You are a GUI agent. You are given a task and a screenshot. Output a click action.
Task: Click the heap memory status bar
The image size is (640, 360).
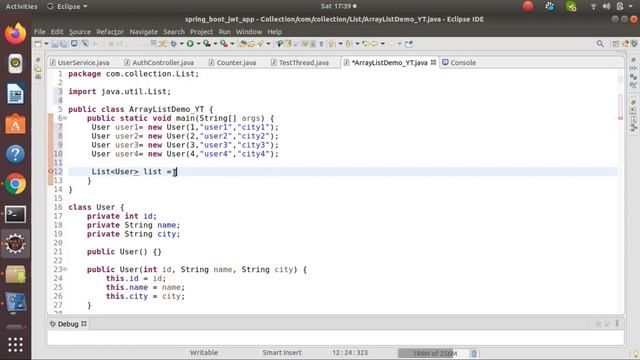pos(434,353)
